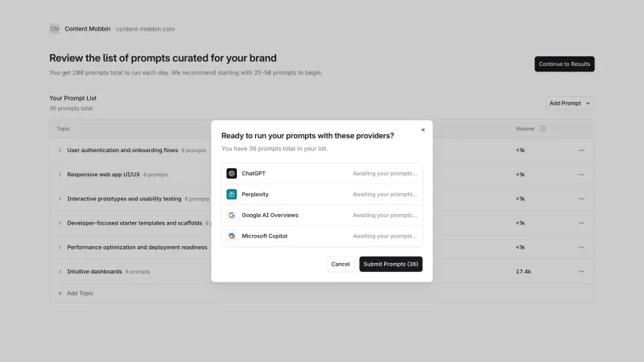Expand Interactive prototypes and usability testing topic
Viewport: 644px width, 362px height.
tap(60, 199)
